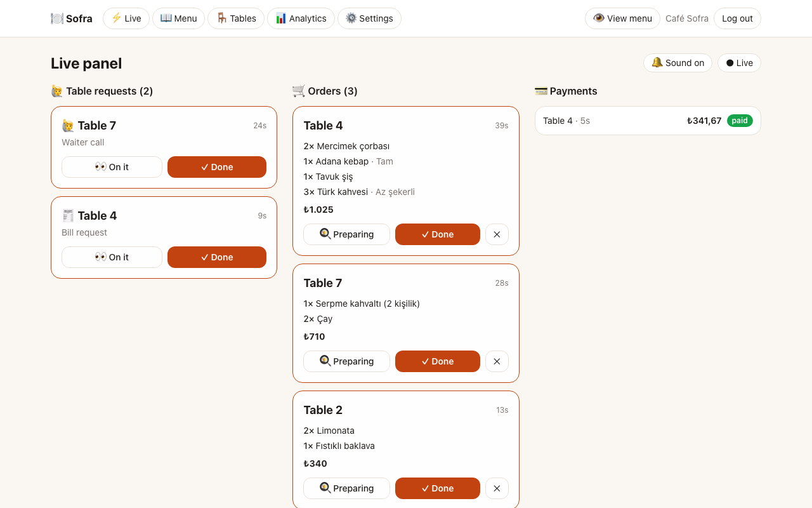Click the Sofra logo in the header
Screen dimensions: 812x508
coord(72,18)
